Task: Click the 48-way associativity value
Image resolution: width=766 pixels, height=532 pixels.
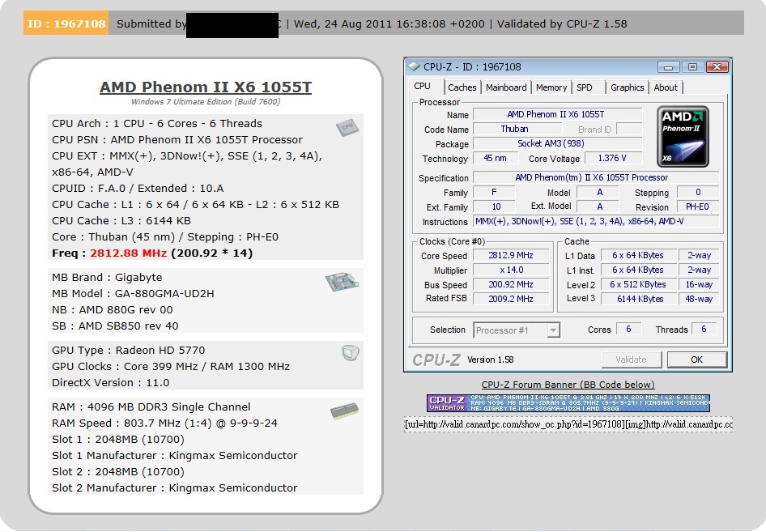Action: 699,299
